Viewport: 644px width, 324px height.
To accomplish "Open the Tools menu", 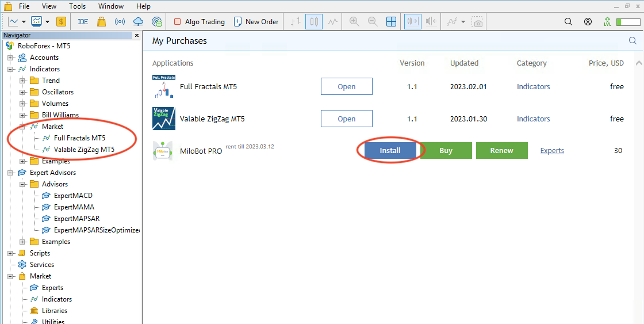I will pos(77,6).
